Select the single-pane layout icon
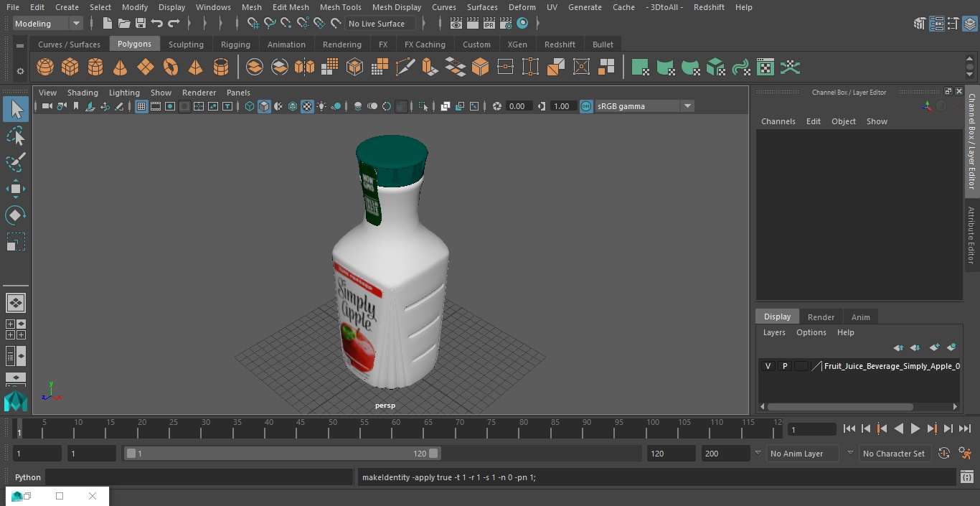 [16, 302]
